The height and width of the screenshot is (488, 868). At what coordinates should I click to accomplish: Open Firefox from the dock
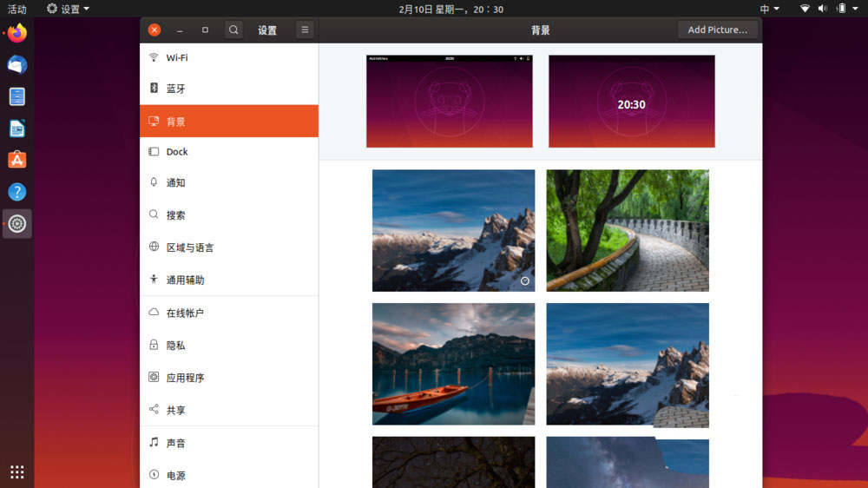(x=17, y=34)
